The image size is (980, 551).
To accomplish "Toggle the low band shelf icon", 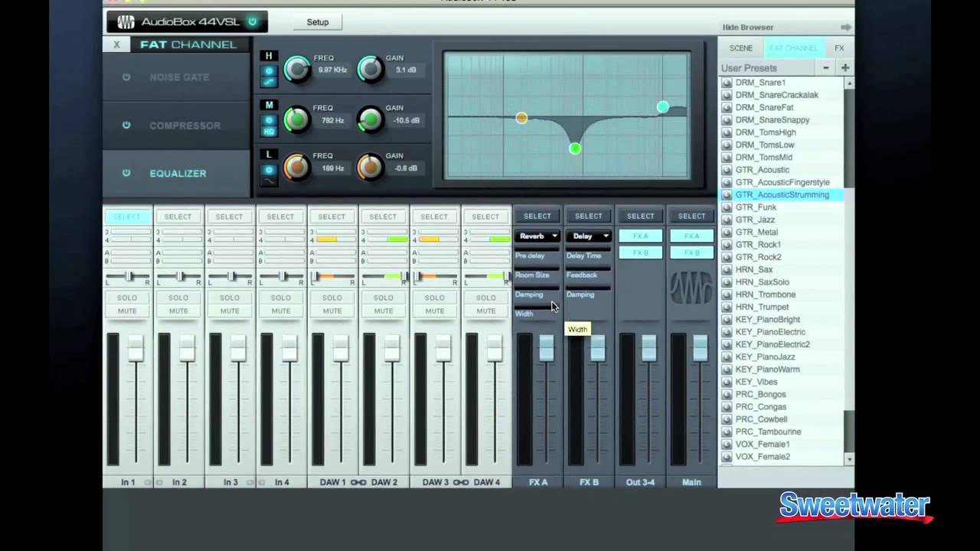I will [269, 181].
